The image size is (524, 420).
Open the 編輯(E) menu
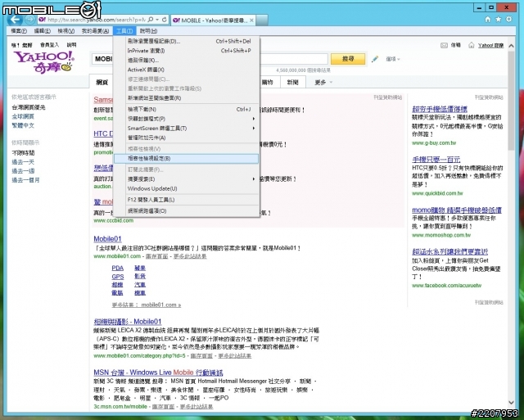42,31
